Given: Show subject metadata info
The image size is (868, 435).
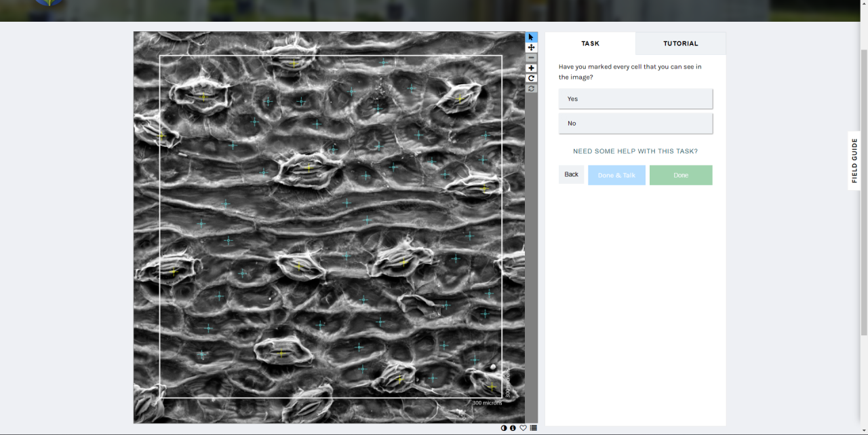Looking at the screenshot, I should 513,428.
